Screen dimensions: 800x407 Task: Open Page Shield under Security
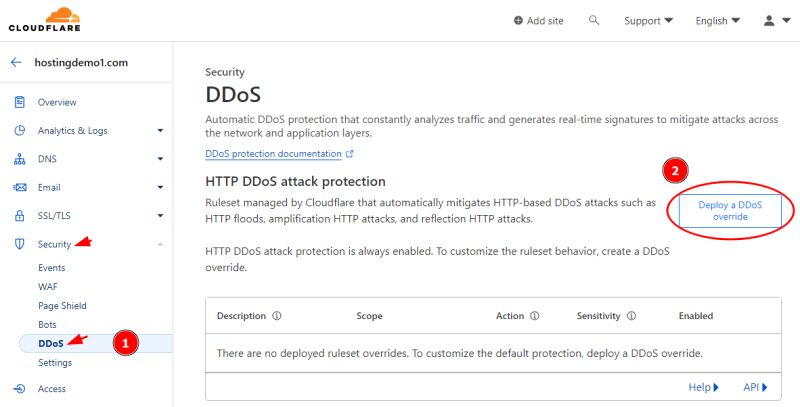[x=62, y=306]
